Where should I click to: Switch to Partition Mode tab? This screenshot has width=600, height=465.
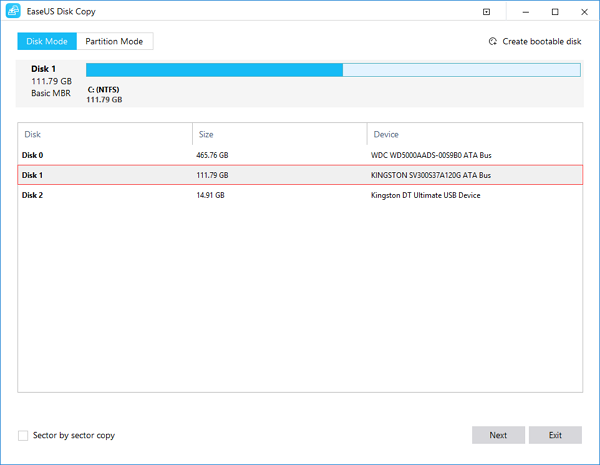tap(114, 41)
